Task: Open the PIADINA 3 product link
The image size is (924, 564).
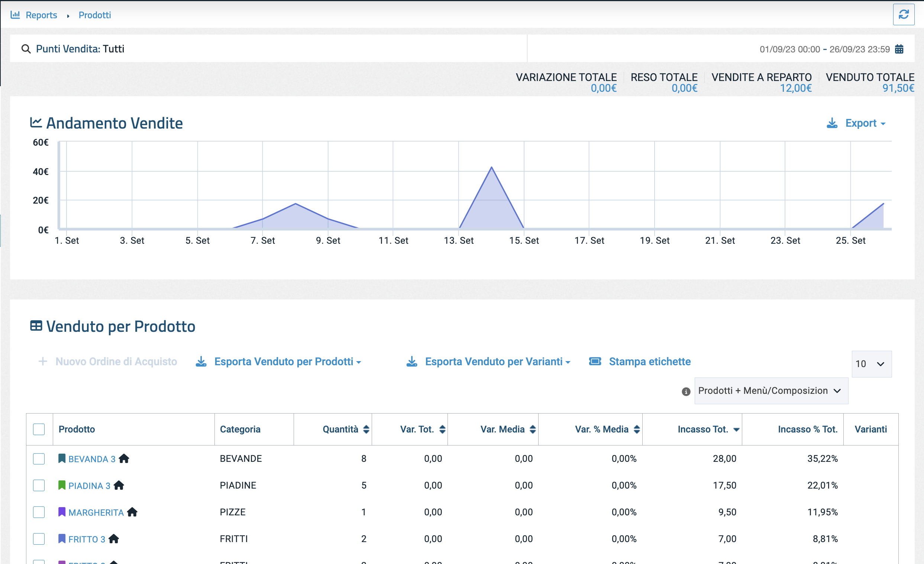Action: [x=89, y=486]
